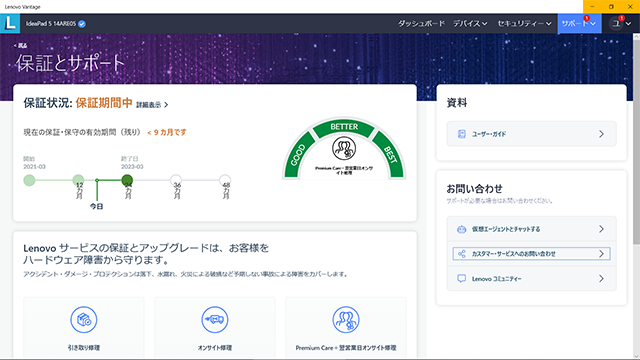The height and width of the screenshot is (360, 640).
Task: Click the 詳細表示 warranty details link
Action: pos(152,105)
